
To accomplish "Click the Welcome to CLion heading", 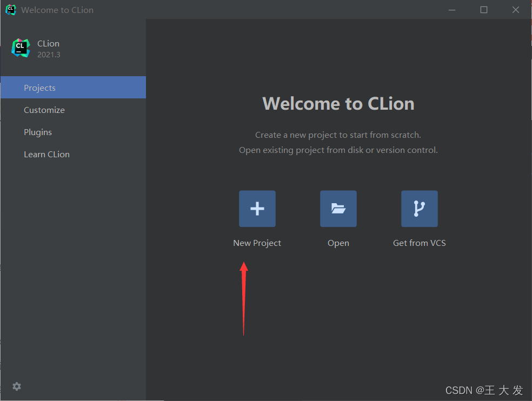I will (338, 103).
